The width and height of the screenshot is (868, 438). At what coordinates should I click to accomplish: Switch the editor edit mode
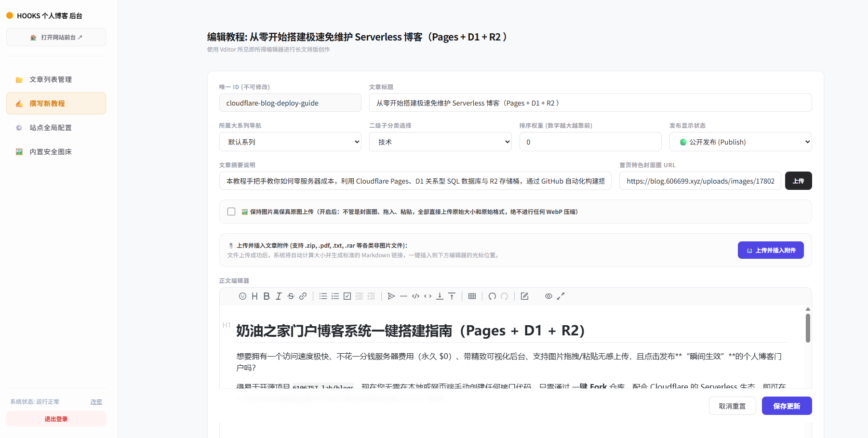tap(524, 296)
